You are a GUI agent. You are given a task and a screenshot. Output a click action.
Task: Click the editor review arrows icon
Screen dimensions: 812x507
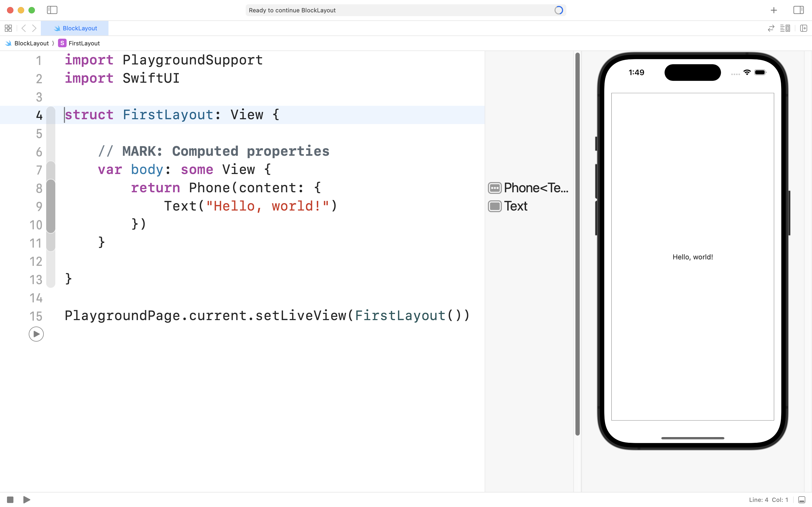[x=771, y=28]
